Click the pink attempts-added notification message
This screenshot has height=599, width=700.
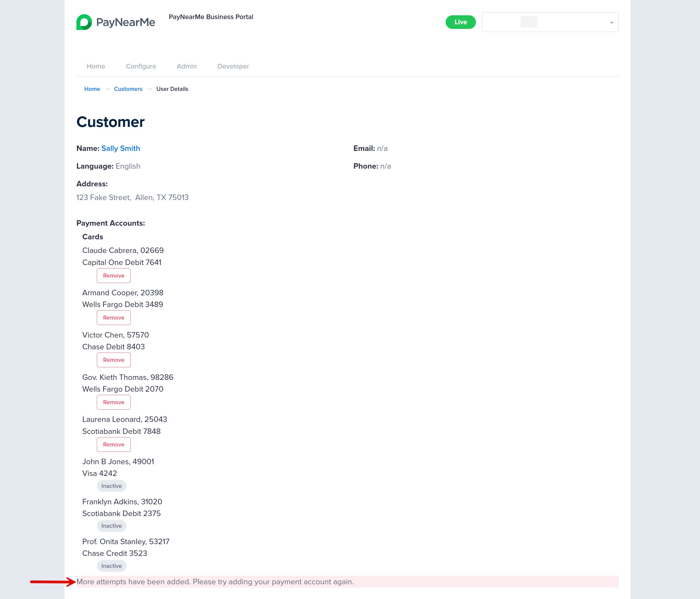click(347, 582)
